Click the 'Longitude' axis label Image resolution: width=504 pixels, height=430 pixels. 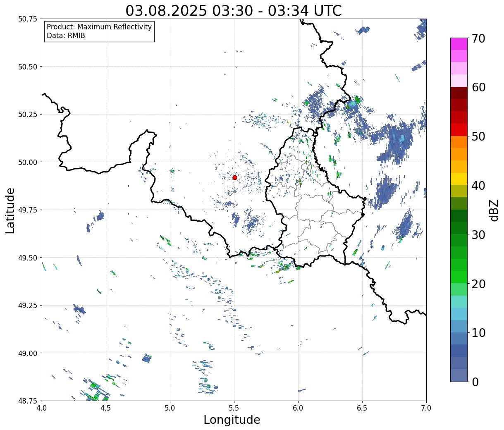point(232,420)
